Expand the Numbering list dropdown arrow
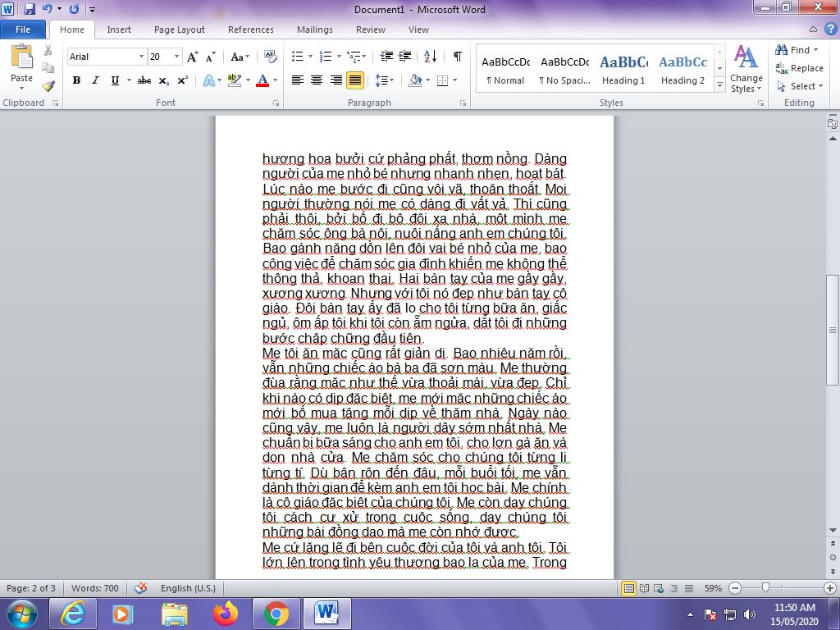 pos(339,57)
